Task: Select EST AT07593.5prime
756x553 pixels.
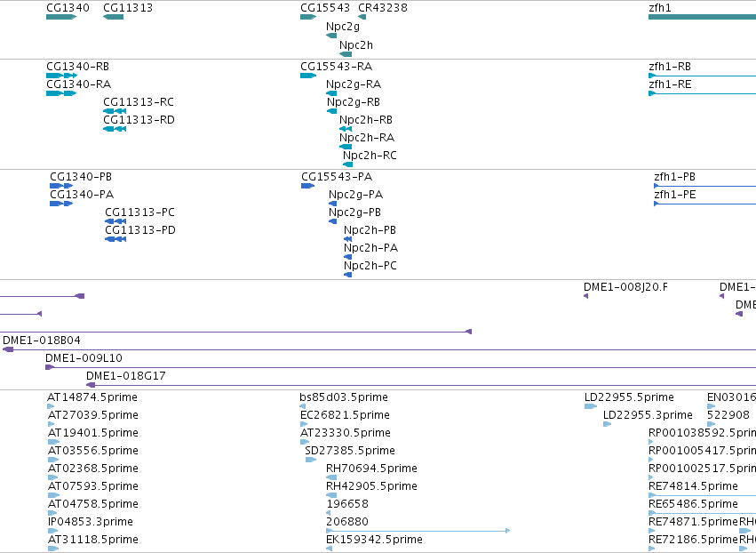Action: (x=93, y=486)
